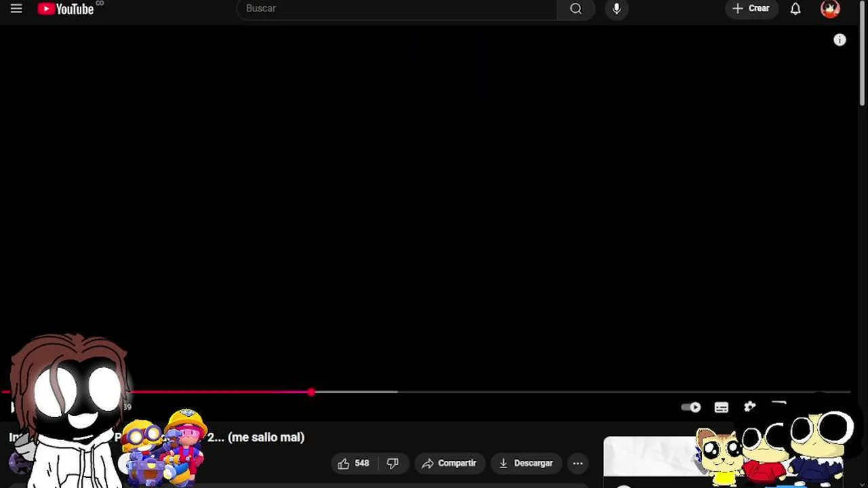This screenshot has height=488, width=868.
Task: Toggle subtitles on the player
Action: [x=721, y=407]
